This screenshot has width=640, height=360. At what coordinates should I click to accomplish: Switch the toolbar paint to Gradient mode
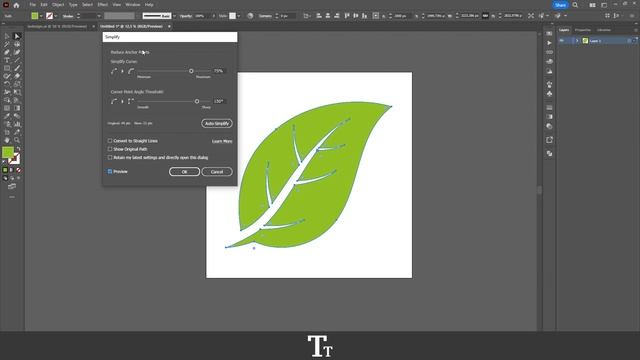12,170
